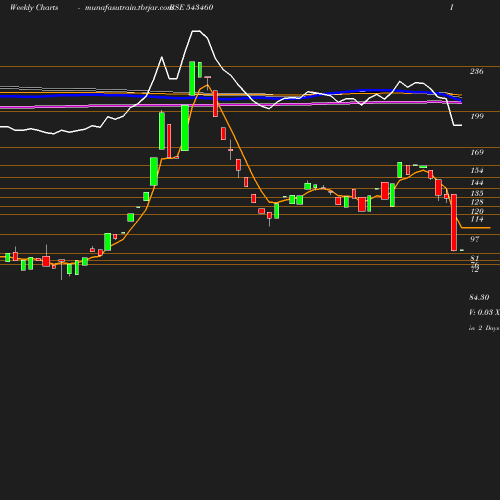The width and height of the screenshot is (500, 500).
Task: Click the "BSE 543460" stock code label
Action: 192,7
